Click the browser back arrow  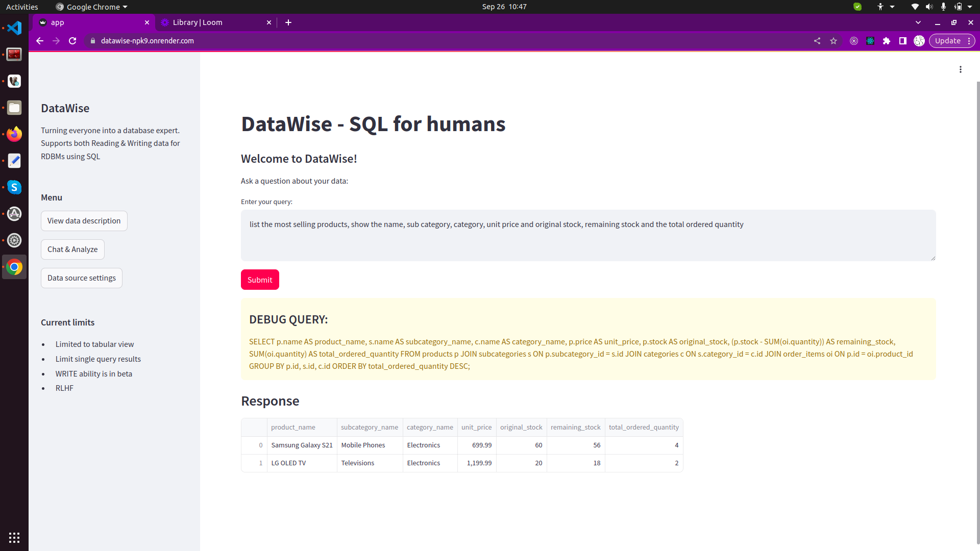coord(40,41)
